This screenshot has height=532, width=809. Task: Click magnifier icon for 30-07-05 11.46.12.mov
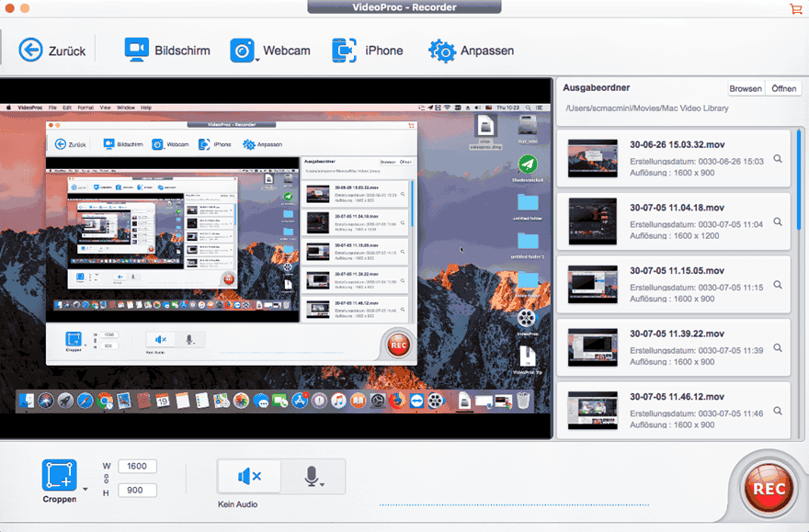778,411
